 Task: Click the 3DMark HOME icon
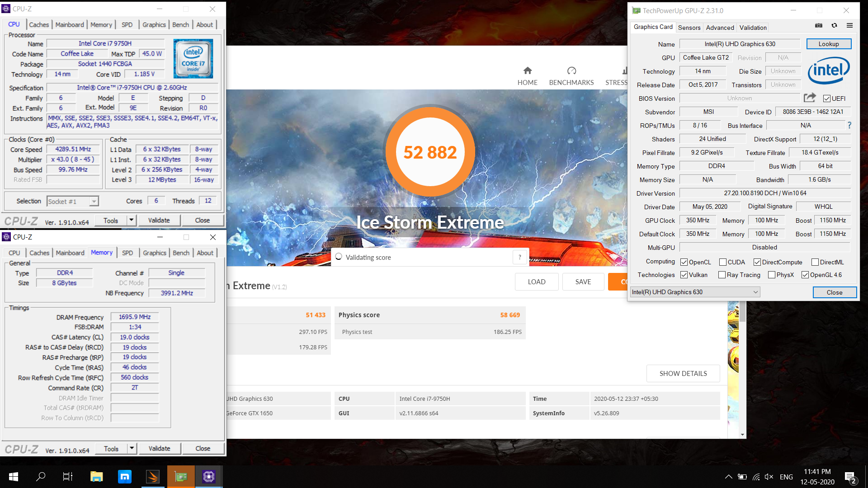pos(528,70)
